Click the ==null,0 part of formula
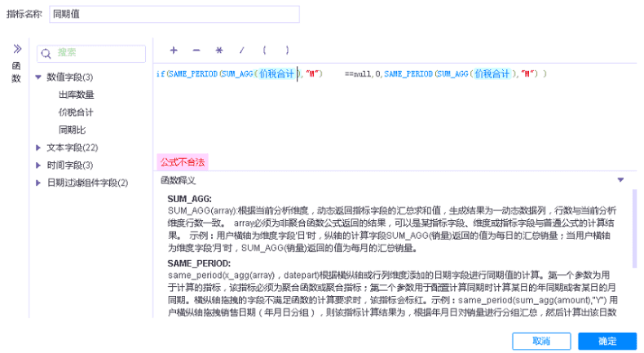 (363, 74)
